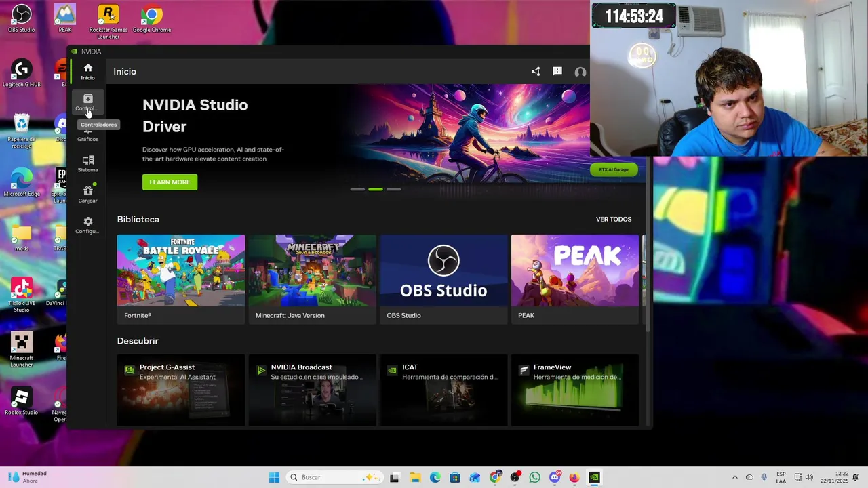The height and width of the screenshot is (488, 868).
Task: Open Project G-Assist discover card
Action: coord(181,390)
